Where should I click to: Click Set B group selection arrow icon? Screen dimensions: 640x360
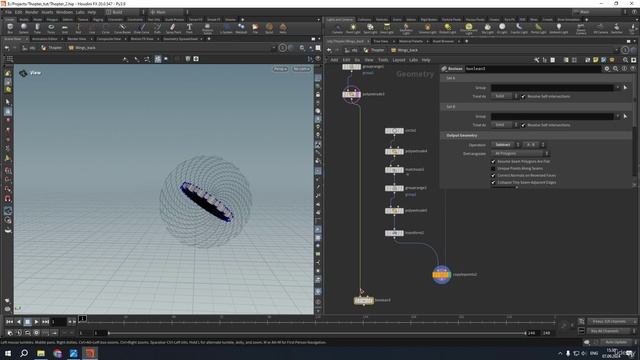point(626,116)
